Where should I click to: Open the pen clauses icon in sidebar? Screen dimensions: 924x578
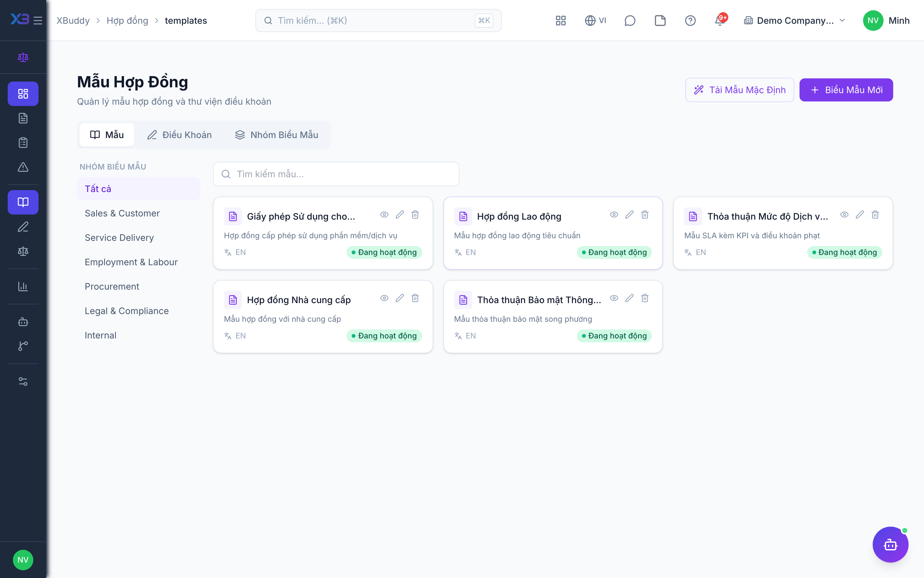pos(23,227)
